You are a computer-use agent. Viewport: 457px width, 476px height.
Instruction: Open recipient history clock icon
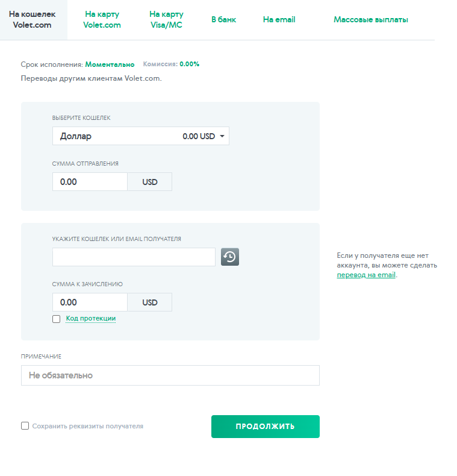click(230, 257)
